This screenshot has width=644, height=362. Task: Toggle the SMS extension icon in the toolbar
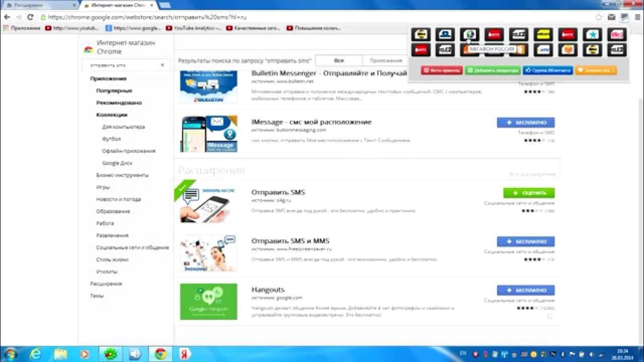point(624,17)
